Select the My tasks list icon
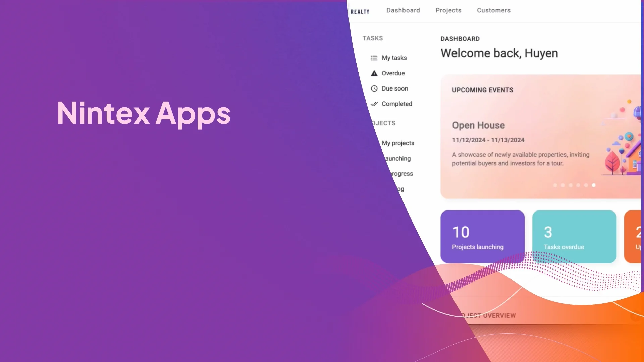The width and height of the screenshot is (644, 362). [x=374, y=58]
